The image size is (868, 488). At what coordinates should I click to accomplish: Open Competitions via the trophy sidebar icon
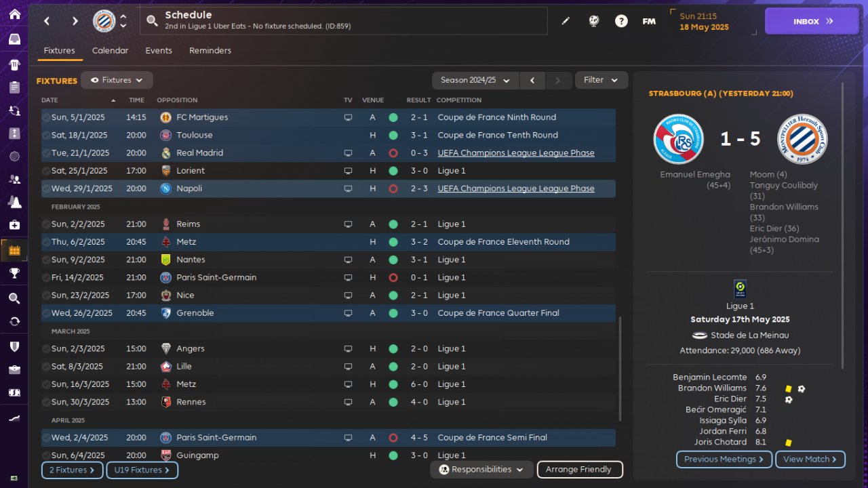click(14, 274)
